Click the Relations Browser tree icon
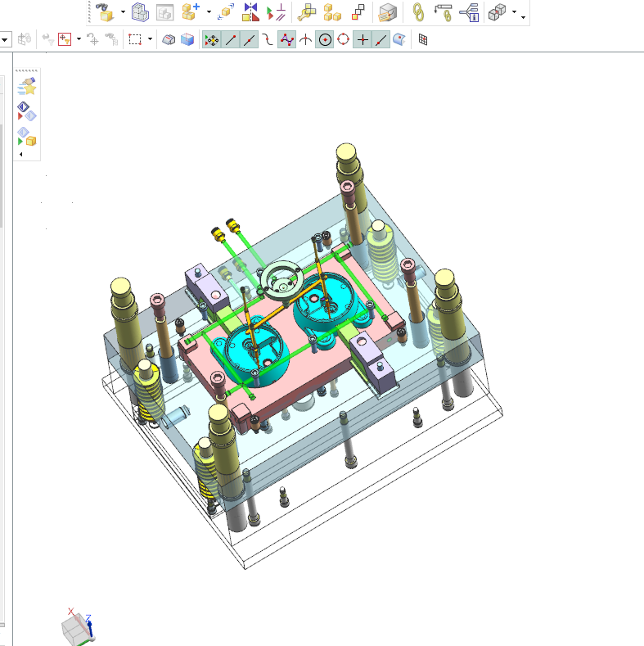 coord(469,12)
